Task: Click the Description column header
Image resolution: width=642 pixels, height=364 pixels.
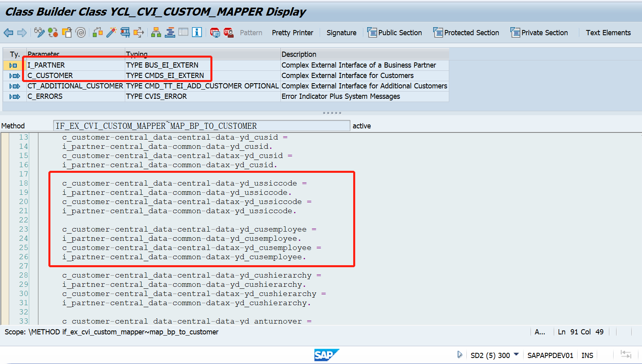Action: pos(364,54)
